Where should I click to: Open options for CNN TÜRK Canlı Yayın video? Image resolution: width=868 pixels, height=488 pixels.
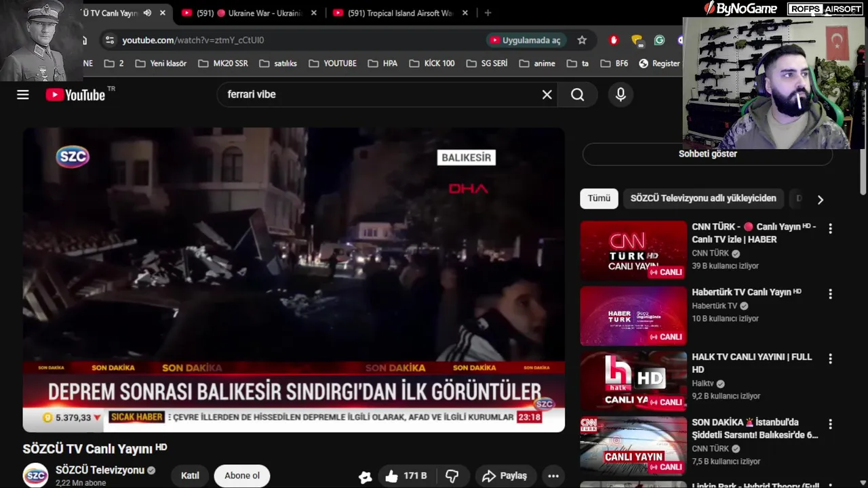pyautogui.click(x=830, y=228)
